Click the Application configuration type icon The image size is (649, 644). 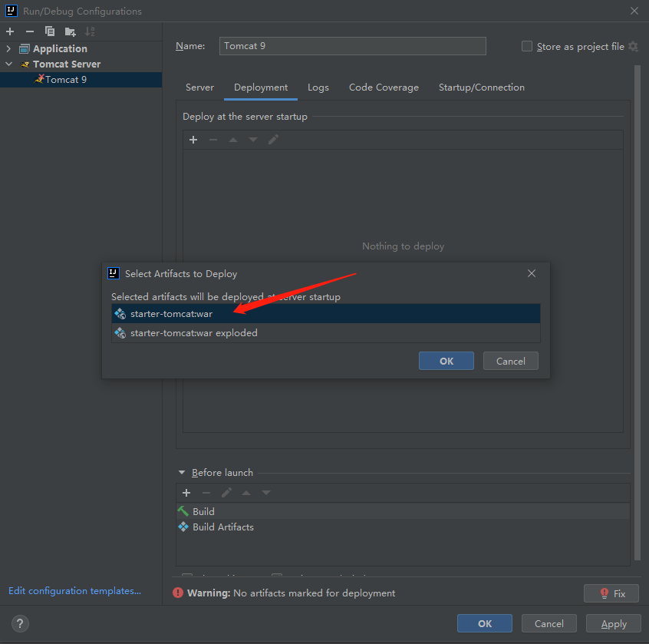click(x=25, y=49)
